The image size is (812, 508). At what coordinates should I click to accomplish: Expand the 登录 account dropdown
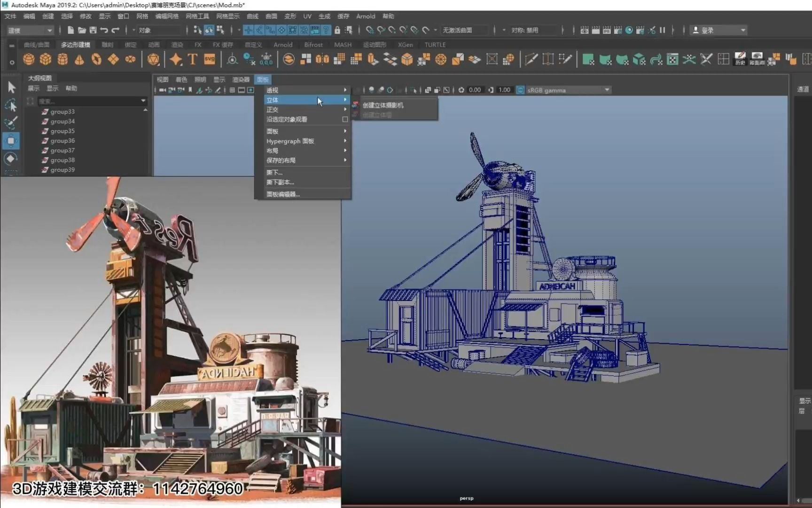click(743, 30)
